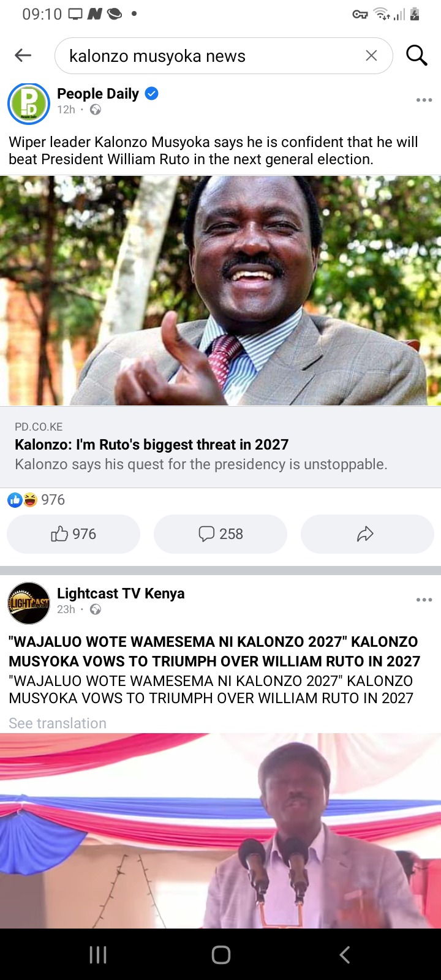441x980 pixels.
Task: Open People Daily page name
Action: point(98,94)
